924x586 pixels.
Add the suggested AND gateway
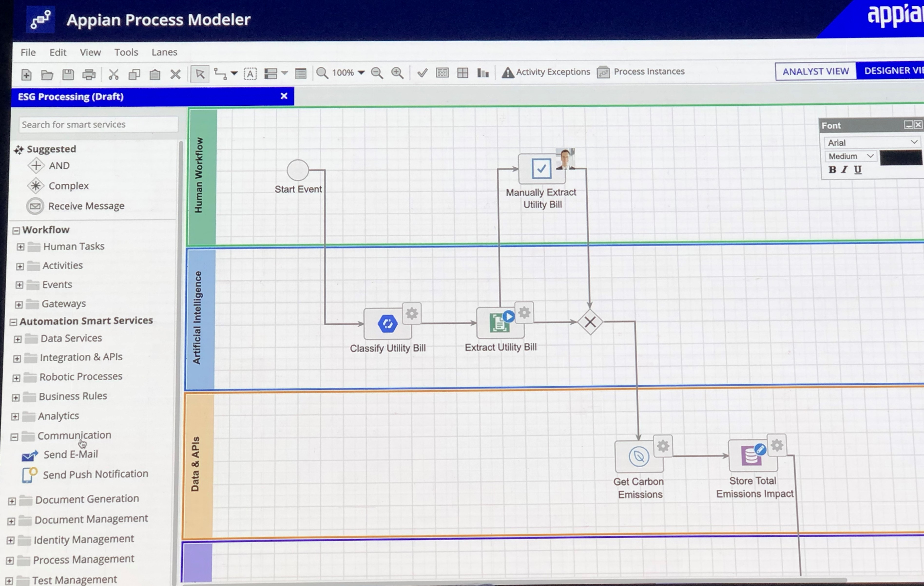(x=49, y=166)
